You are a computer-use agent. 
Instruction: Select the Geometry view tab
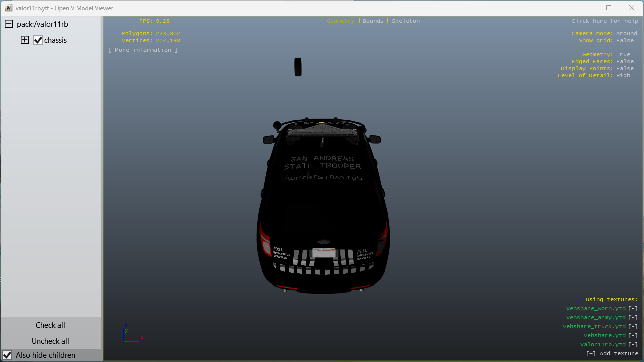340,21
